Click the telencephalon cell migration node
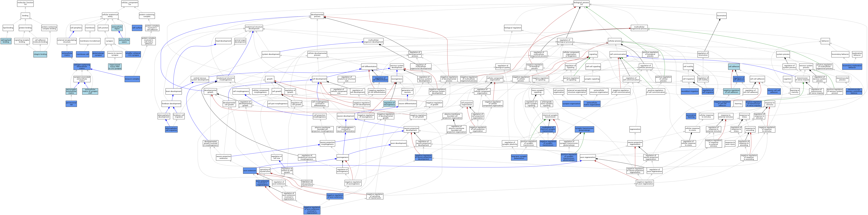868x215 pixels. [171, 129]
